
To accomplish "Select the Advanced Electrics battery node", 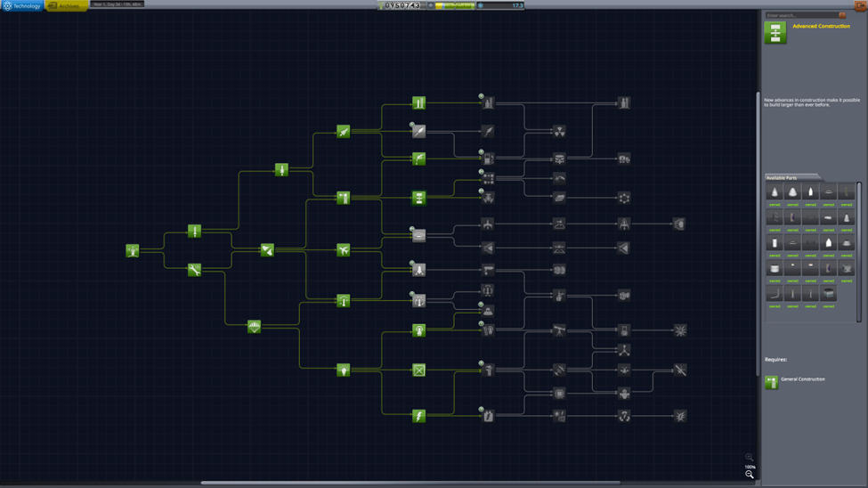I will coord(488,416).
